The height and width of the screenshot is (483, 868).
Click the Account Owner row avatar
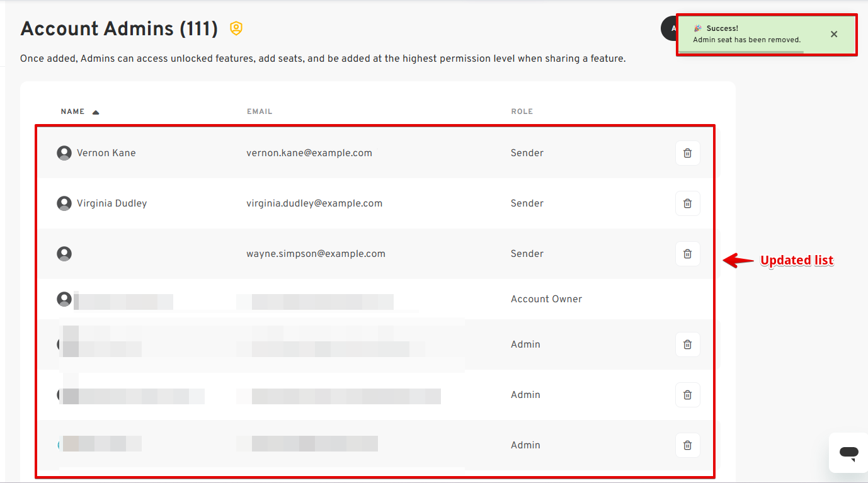tap(64, 299)
